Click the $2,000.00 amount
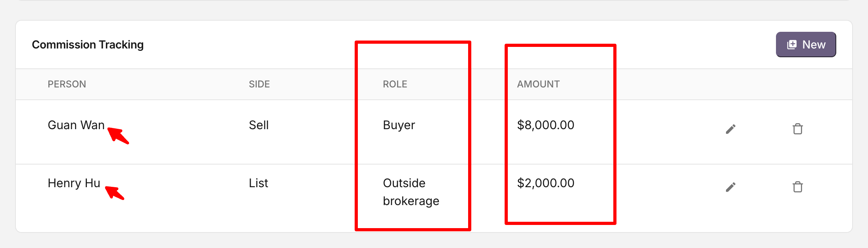The height and width of the screenshot is (248, 868). tap(545, 183)
